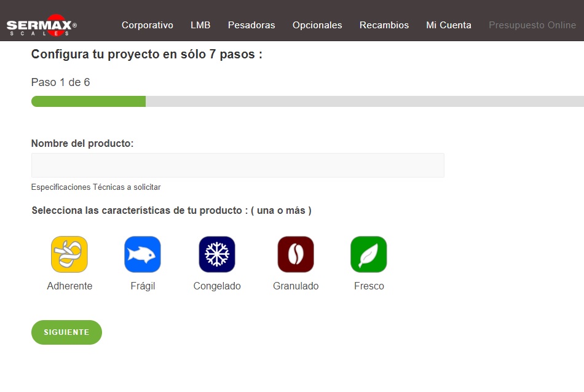
Task: Click the Granulado text label
Action: tap(296, 286)
